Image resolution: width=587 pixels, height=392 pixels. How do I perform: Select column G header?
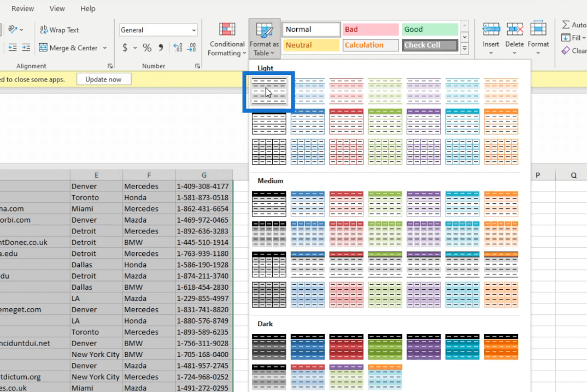(204, 175)
